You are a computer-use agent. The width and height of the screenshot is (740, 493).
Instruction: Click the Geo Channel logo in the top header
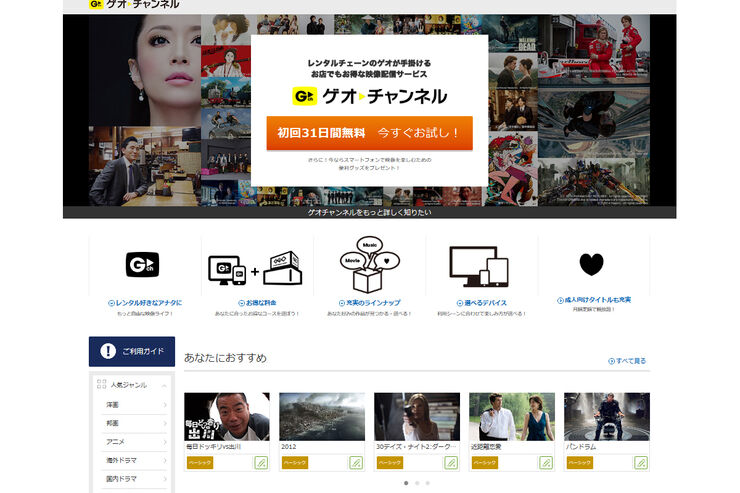tap(134, 4)
